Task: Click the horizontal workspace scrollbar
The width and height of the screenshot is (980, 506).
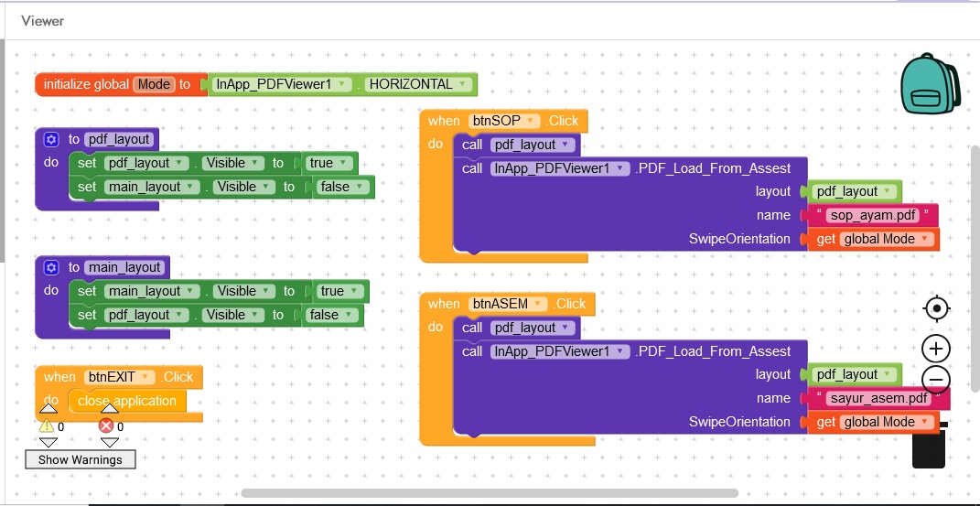Action: pyautogui.click(x=489, y=493)
